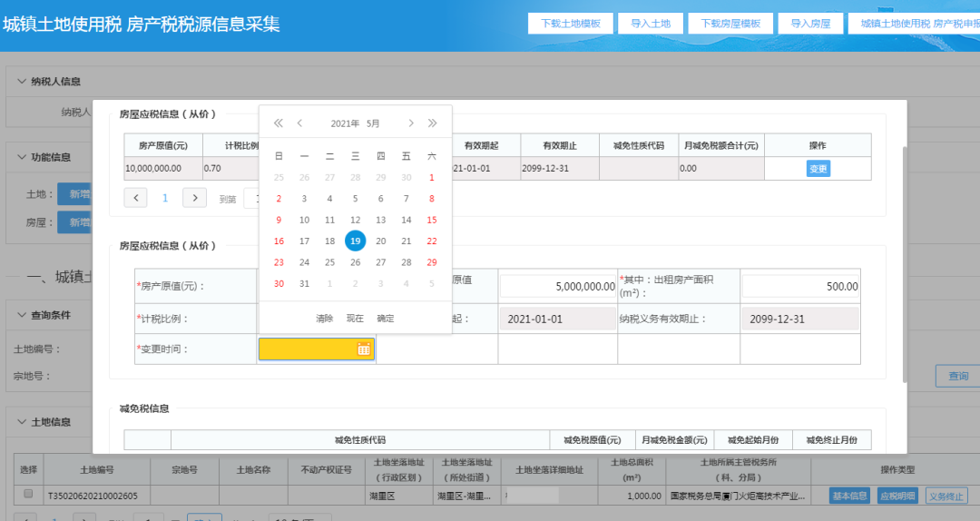The height and width of the screenshot is (521, 980).
Task: Click the dialog vertical scrollbar
Action: [905, 264]
